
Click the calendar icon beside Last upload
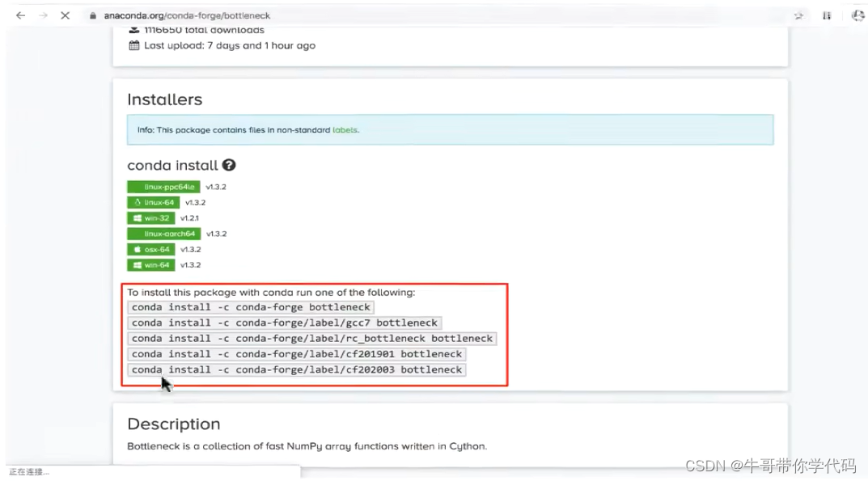coord(134,45)
